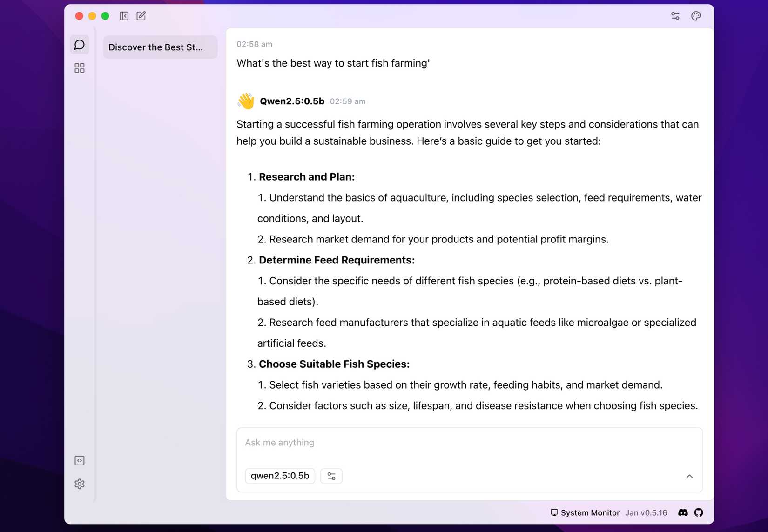The width and height of the screenshot is (768, 532).
Task: Click the Qwen2.5:0.5b assistant name
Action: click(292, 101)
